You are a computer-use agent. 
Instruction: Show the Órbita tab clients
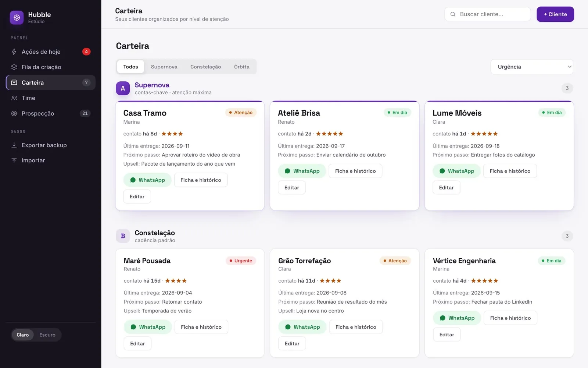point(241,67)
